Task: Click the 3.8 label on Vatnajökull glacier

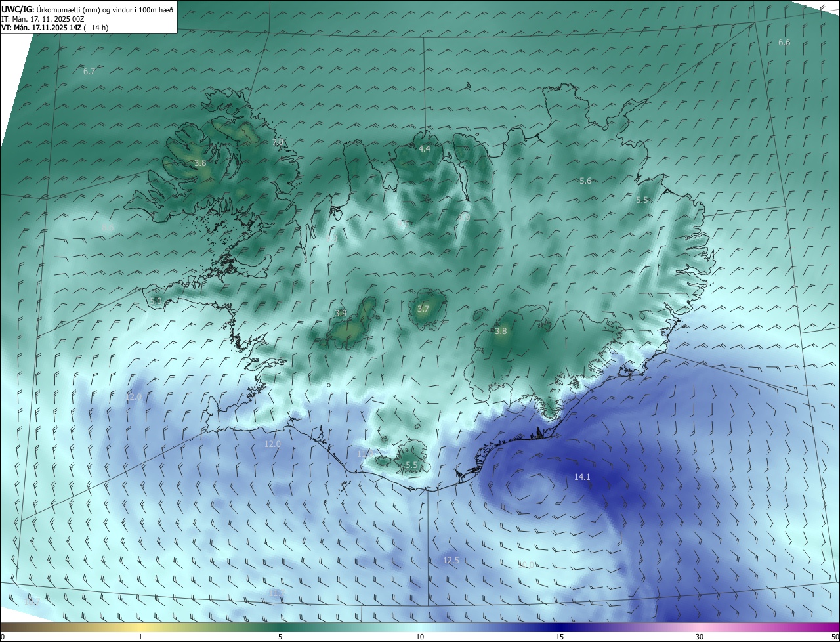Action: (x=501, y=332)
